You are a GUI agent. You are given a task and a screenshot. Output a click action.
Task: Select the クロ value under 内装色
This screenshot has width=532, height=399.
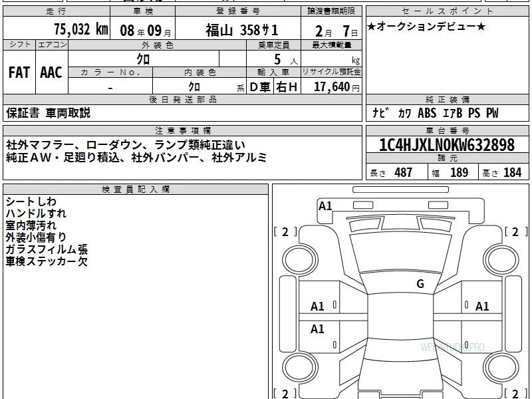(x=194, y=87)
